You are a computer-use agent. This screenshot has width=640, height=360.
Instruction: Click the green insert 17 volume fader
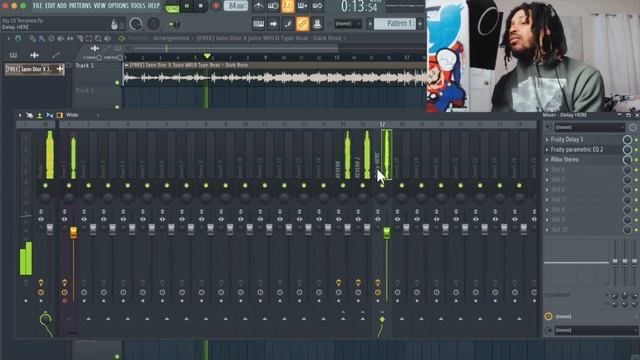pos(387,232)
